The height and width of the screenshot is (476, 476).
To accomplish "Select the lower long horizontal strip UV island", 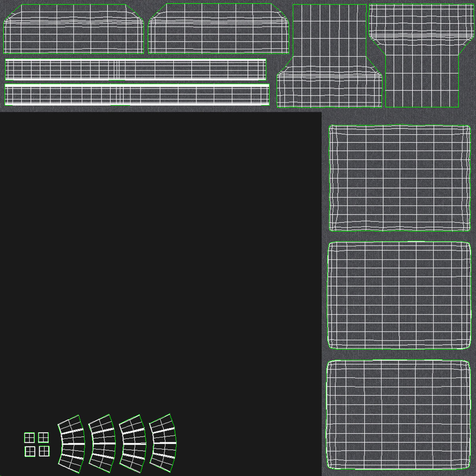I will point(137,94).
